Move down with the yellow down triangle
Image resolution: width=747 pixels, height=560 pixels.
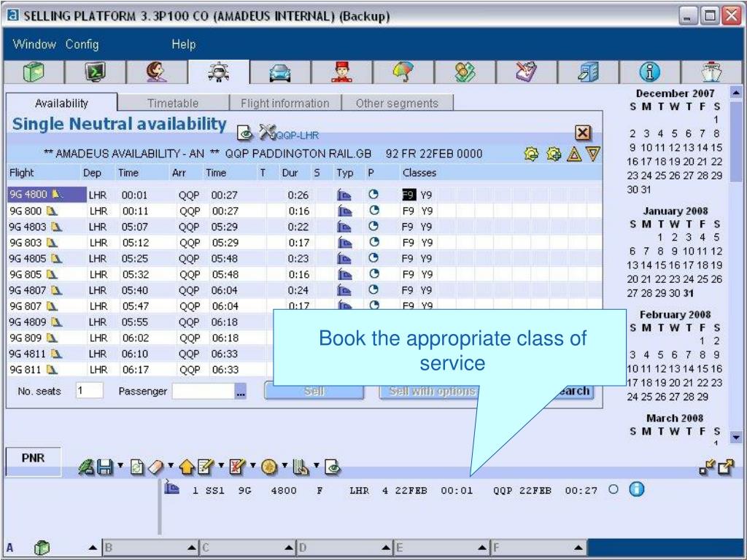(x=593, y=154)
